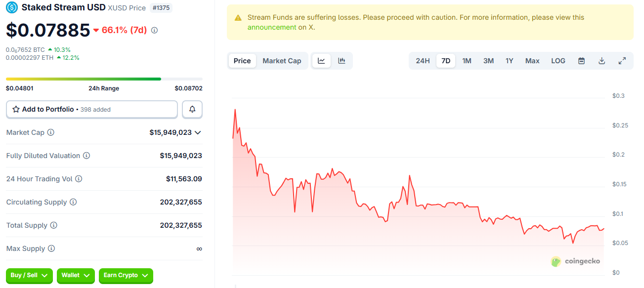Screen dimensions: 644x288
Task: Open the announcement link in warning banner
Action: click(x=271, y=28)
